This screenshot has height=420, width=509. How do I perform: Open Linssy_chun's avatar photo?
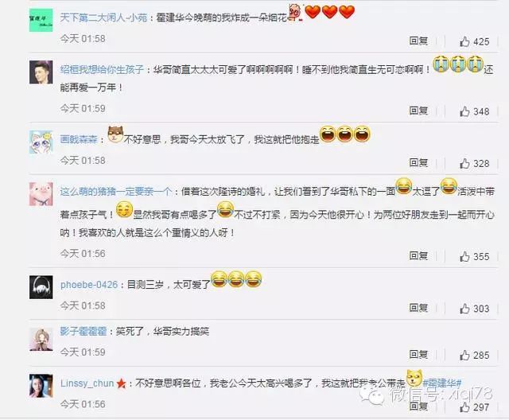pos(41,386)
